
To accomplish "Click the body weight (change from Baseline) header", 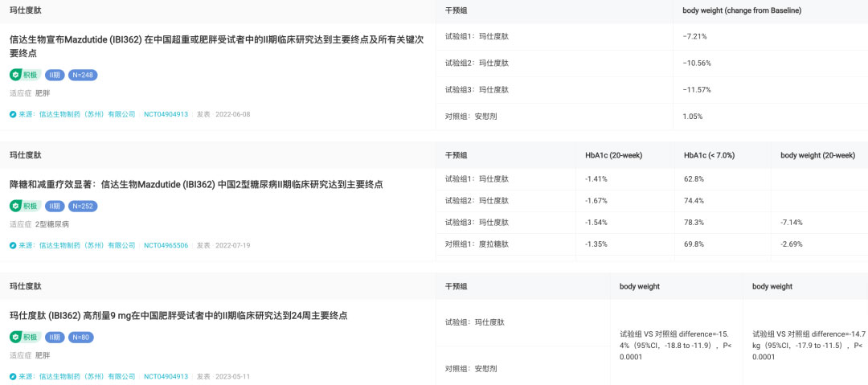I will coord(741,10).
